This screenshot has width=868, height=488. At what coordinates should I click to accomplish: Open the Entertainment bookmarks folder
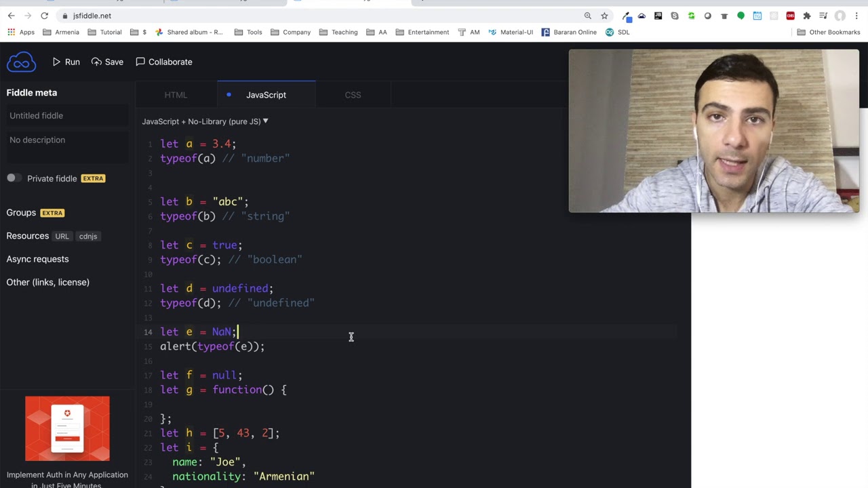pyautogui.click(x=422, y=32)
